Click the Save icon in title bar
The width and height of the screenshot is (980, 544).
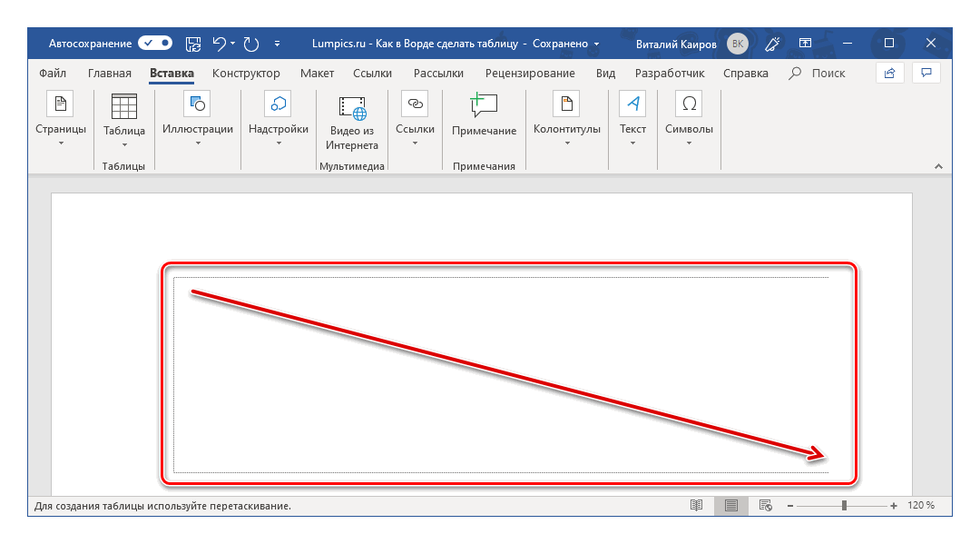coord(193,43)
